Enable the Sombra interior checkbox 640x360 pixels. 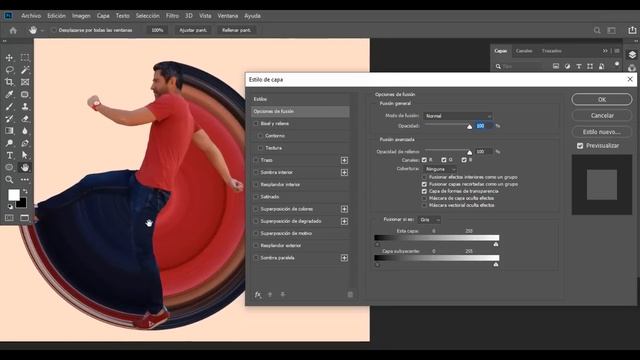256,172
